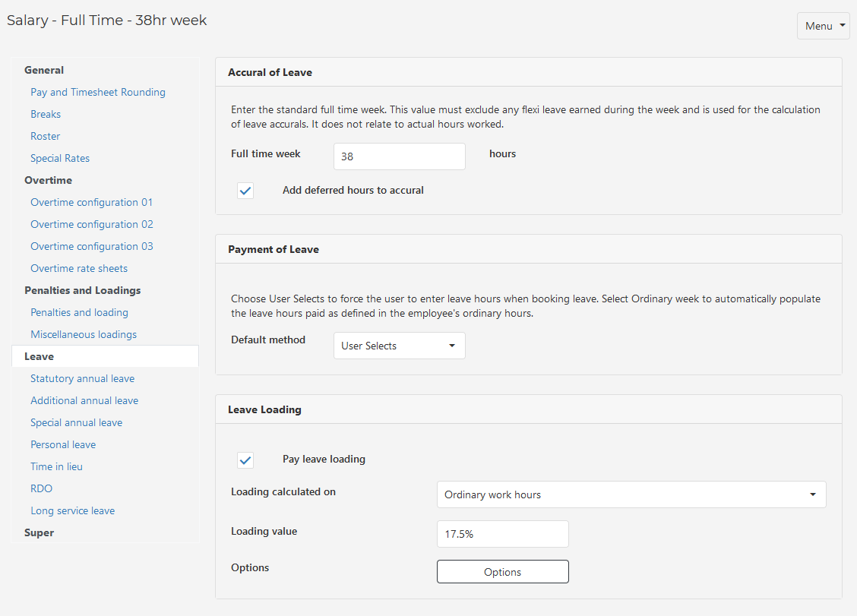This screenshot has width=857, height=616.
Task: Go to Time in lieu settings
Action: click(x=57, y=466)
